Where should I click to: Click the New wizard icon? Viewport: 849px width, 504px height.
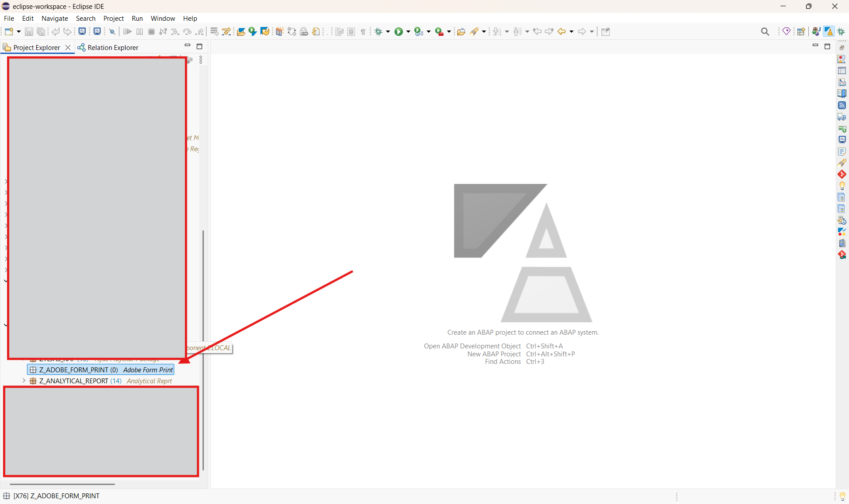pyautogui.click(x=9, y=31)
